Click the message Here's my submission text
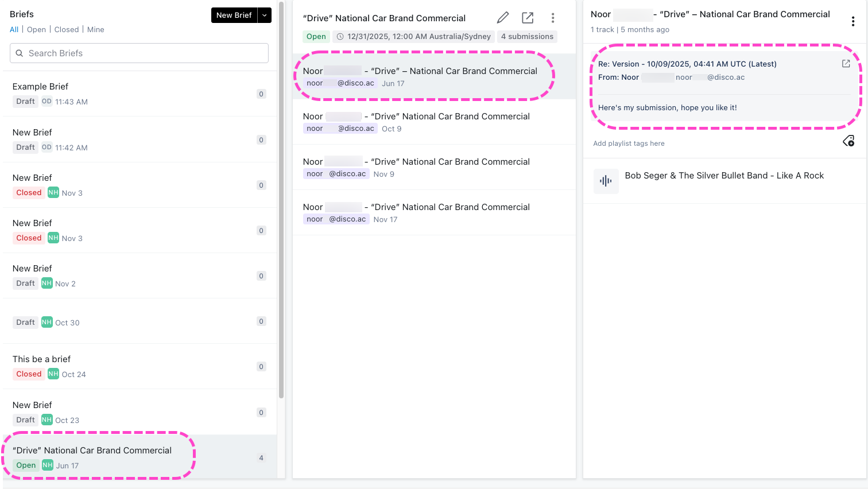Screen dimensions: 868x489 [668, 107]
